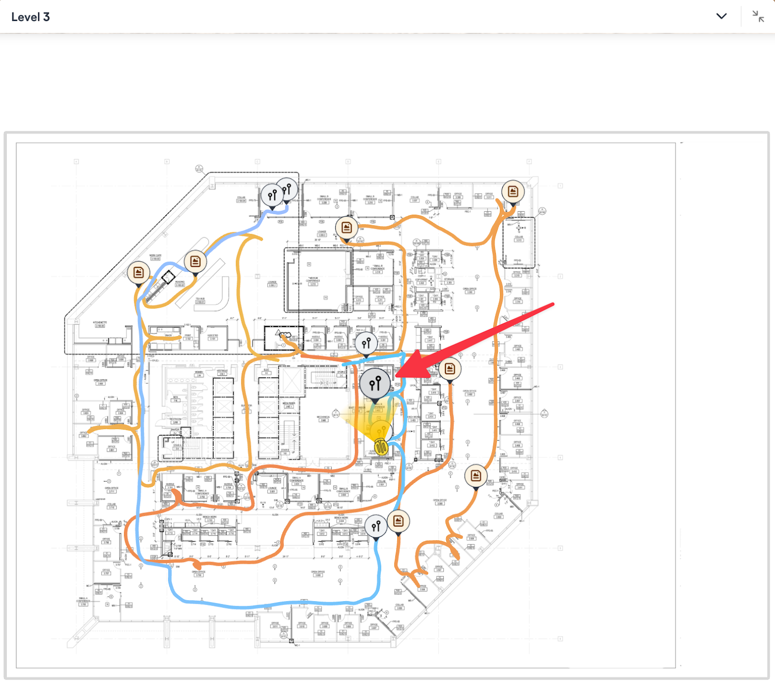Select the faded yellow path pin under view cone
The height and width of the screenshot is (700, 775).
pos(381,430)
